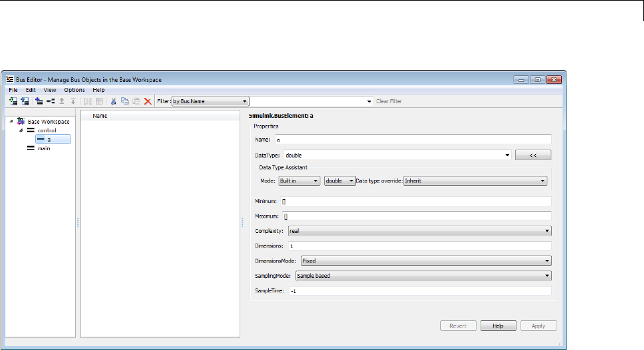Open the File menu

coord(13,90)
